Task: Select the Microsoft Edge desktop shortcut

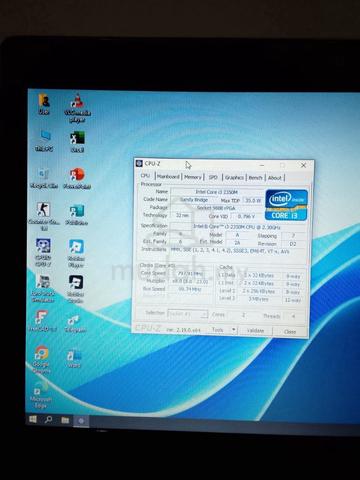Action: pos(41,395)
